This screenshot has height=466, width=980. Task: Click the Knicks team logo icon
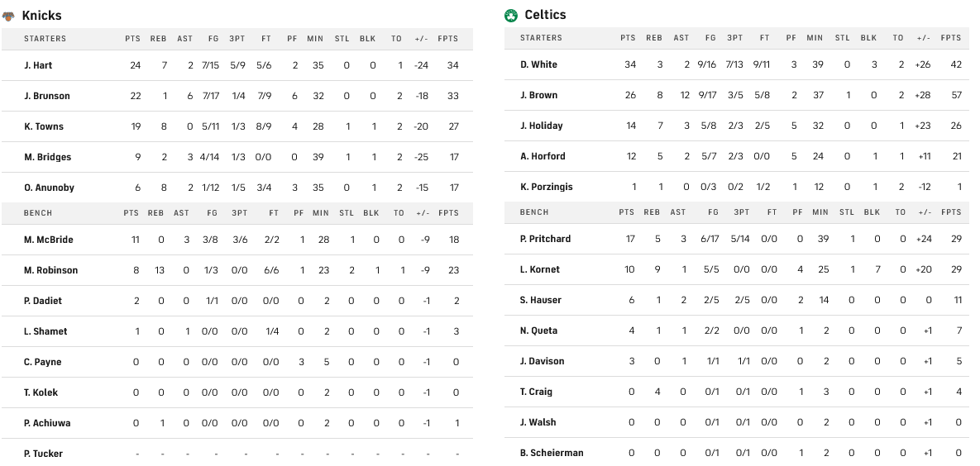click(x=9, y=16)
